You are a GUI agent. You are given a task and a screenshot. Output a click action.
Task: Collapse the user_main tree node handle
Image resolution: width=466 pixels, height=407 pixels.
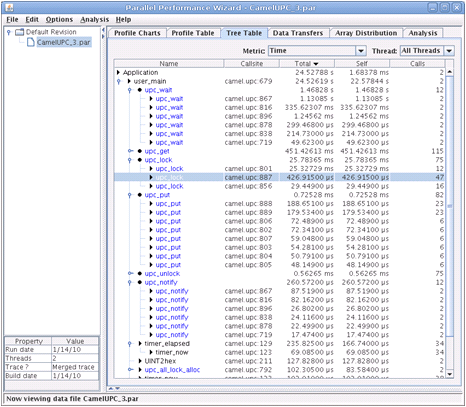point(119,81)
